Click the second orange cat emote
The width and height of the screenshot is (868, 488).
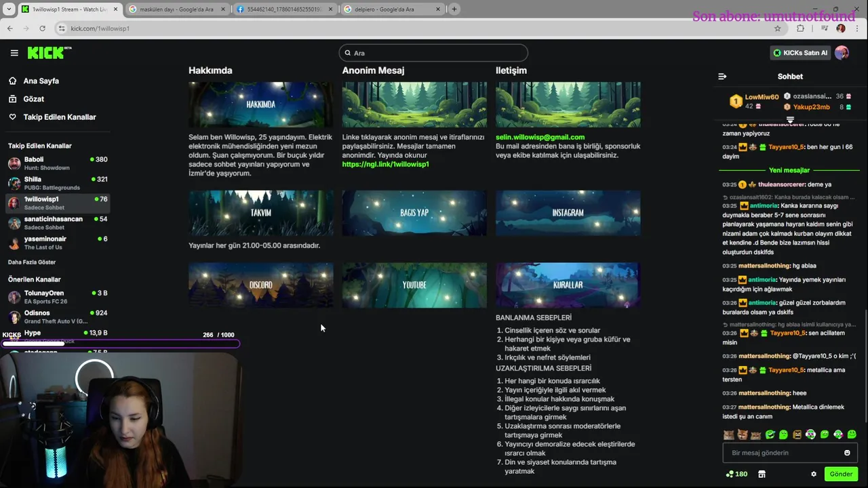click(742, 434)
